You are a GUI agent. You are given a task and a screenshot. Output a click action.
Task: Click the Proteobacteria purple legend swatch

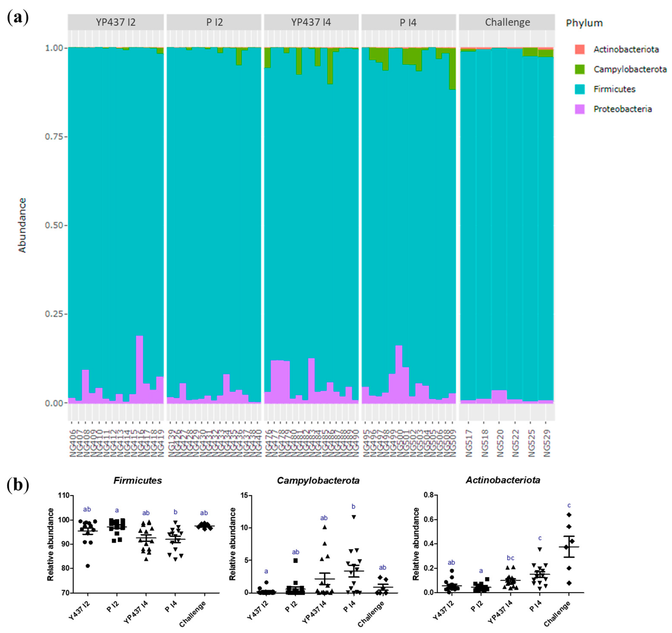[x=579, y=109]
